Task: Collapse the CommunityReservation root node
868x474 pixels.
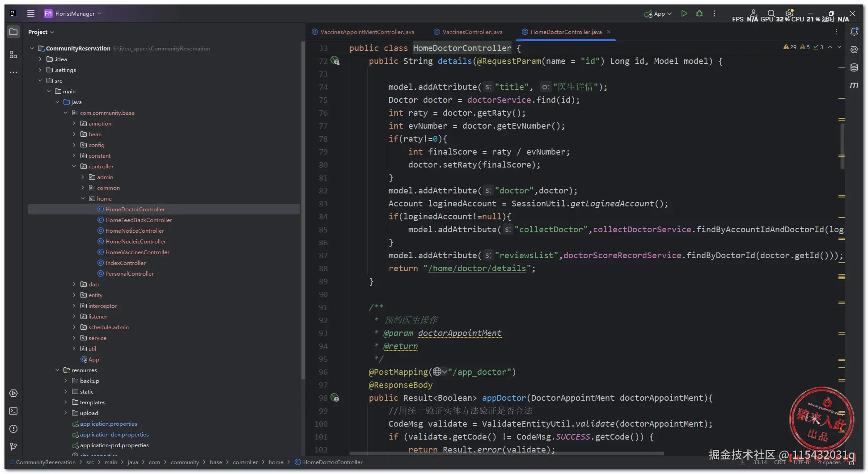Action: [32, 48]
